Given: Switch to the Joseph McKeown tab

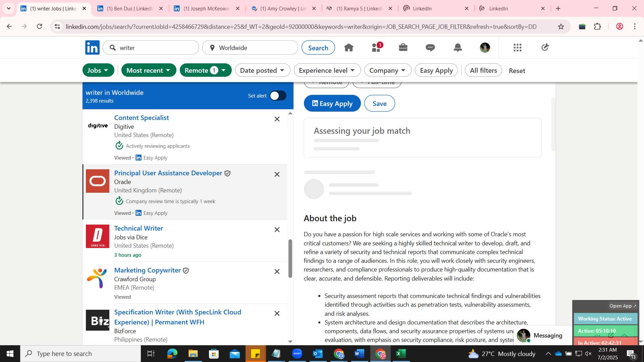Looking at the screenshot, I should pos(206,8).
